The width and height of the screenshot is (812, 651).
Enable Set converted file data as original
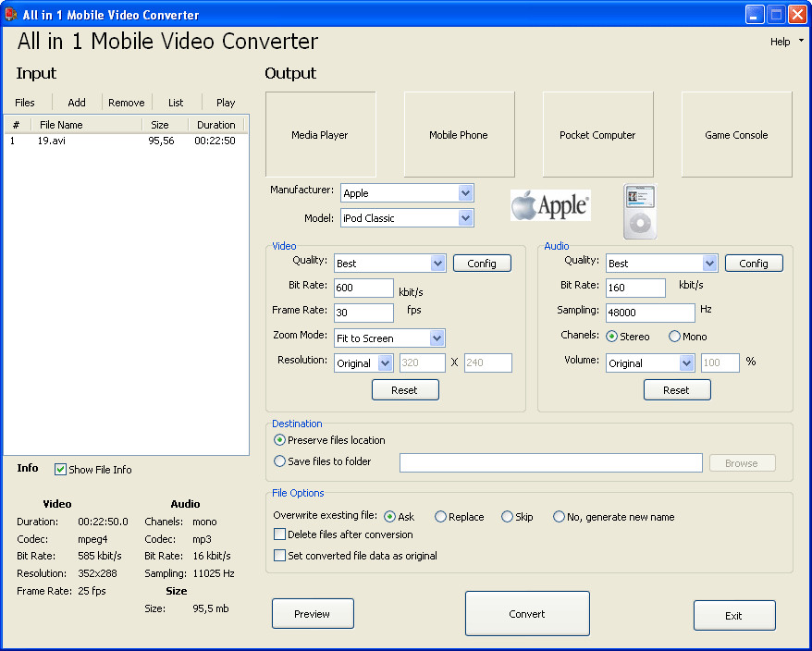279,556
